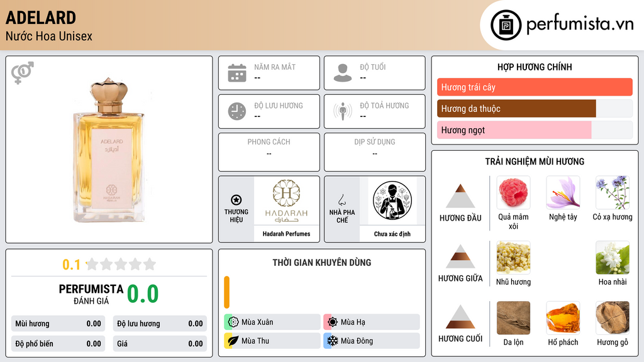Click the green 0.0 Perfumista score
The height and width of the screenshot is (362, 644).
click(x=143, y=293)
